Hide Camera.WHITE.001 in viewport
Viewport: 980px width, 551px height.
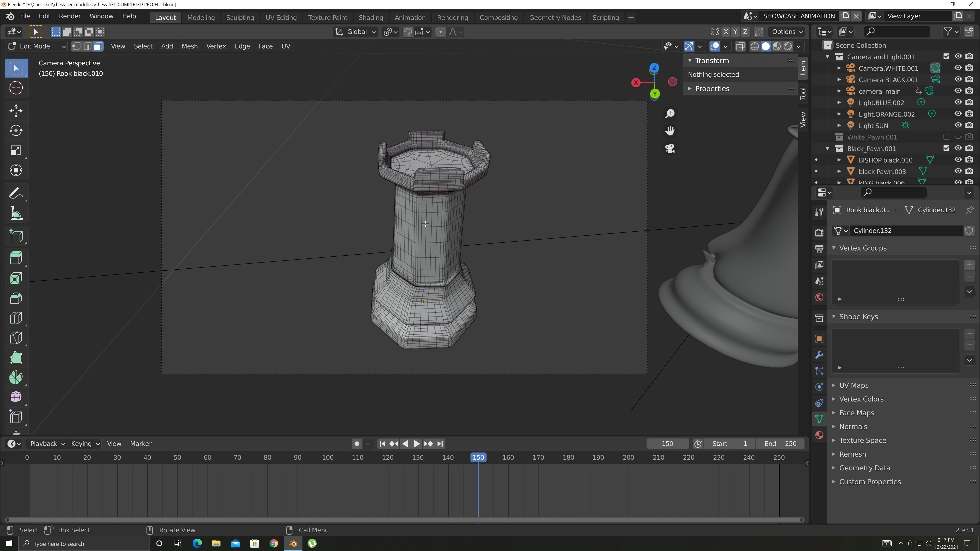[x=958, y=68]
